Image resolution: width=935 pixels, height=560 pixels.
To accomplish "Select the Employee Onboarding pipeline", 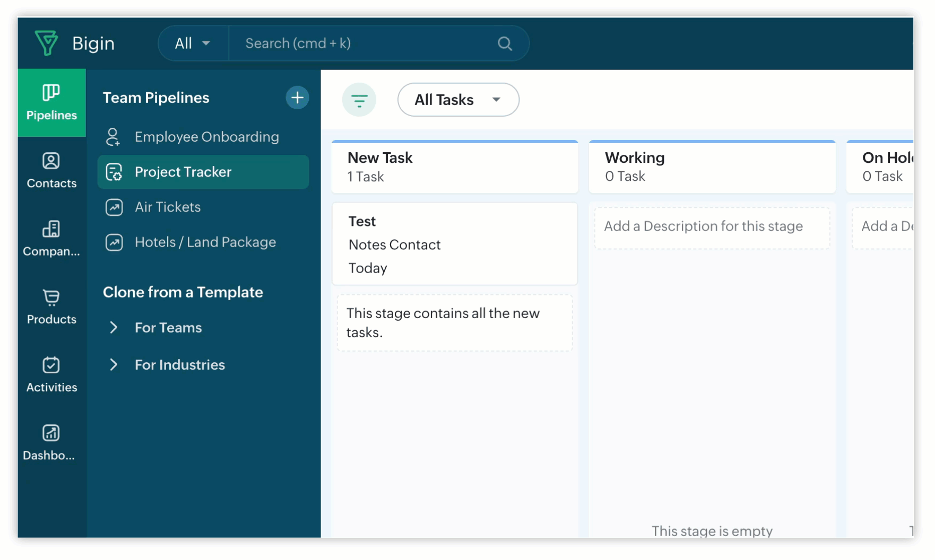I will point(203,137).
